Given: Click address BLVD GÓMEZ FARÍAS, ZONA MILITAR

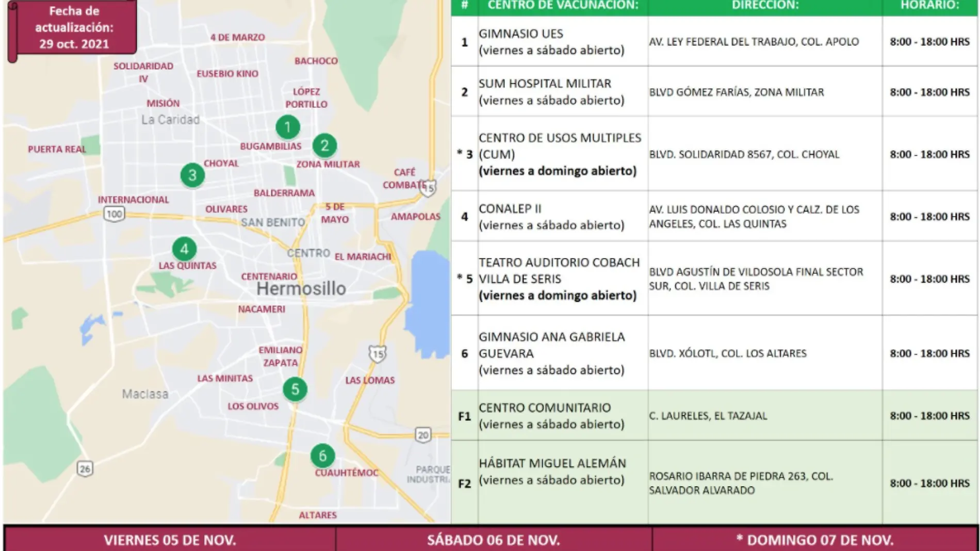Looking at the screenshot, I should [x=737, y=92].
